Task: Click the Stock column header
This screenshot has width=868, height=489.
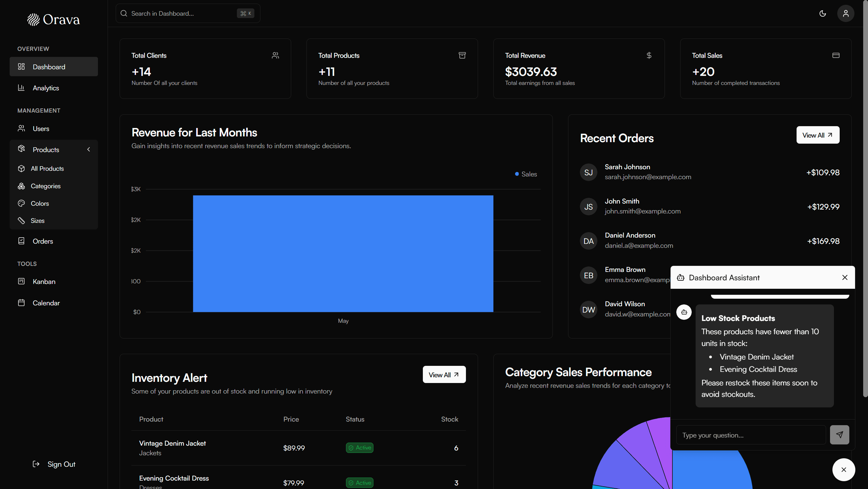Action: pyautogui.click(x=449, y=419)
